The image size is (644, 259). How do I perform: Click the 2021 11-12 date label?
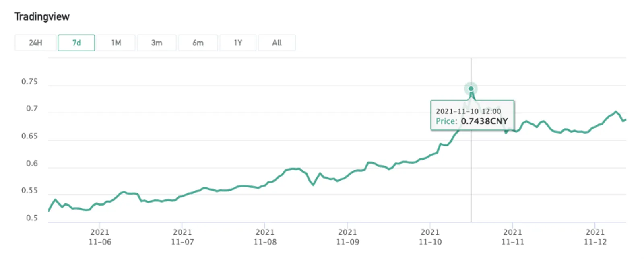[595, 237]
